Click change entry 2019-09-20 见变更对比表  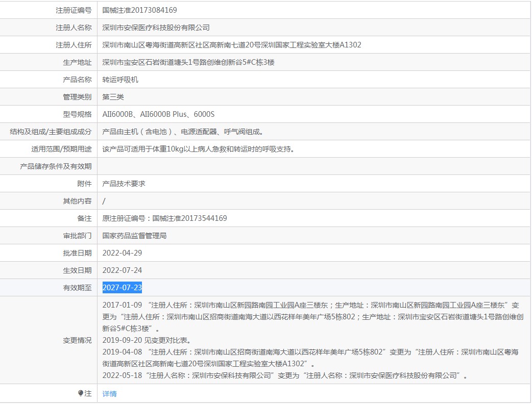pyautogui.click(x=147, y=340)
